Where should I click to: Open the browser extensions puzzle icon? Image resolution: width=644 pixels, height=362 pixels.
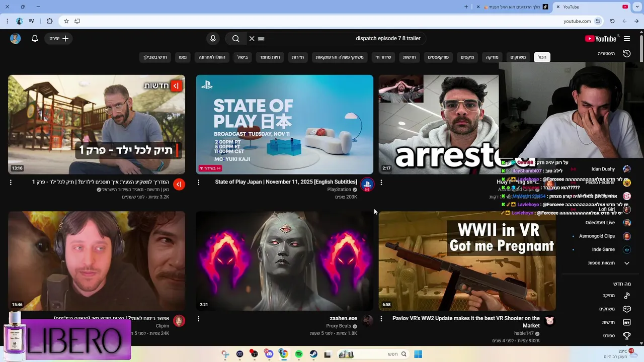49,21
